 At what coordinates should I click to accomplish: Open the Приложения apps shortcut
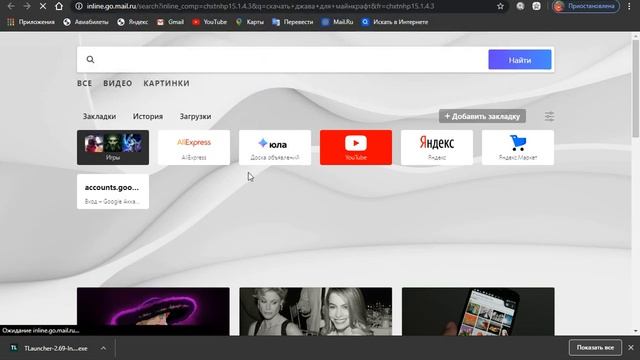31,22
